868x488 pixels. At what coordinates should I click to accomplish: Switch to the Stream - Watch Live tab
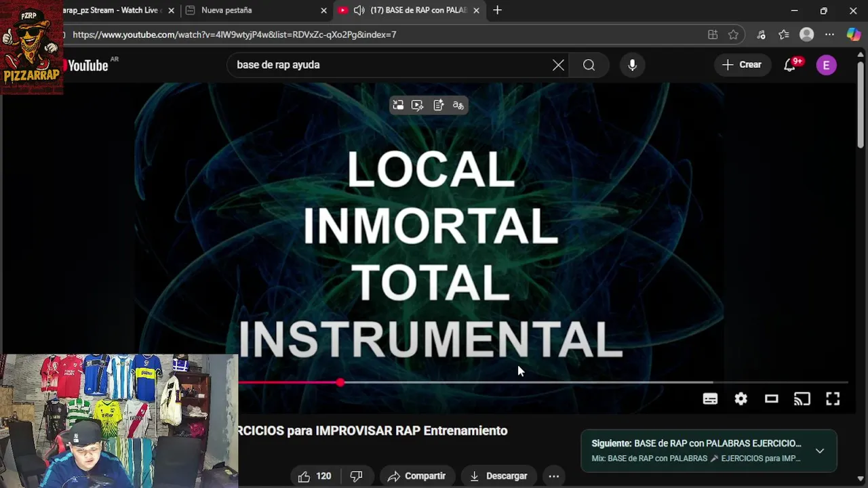pos(112,10)
